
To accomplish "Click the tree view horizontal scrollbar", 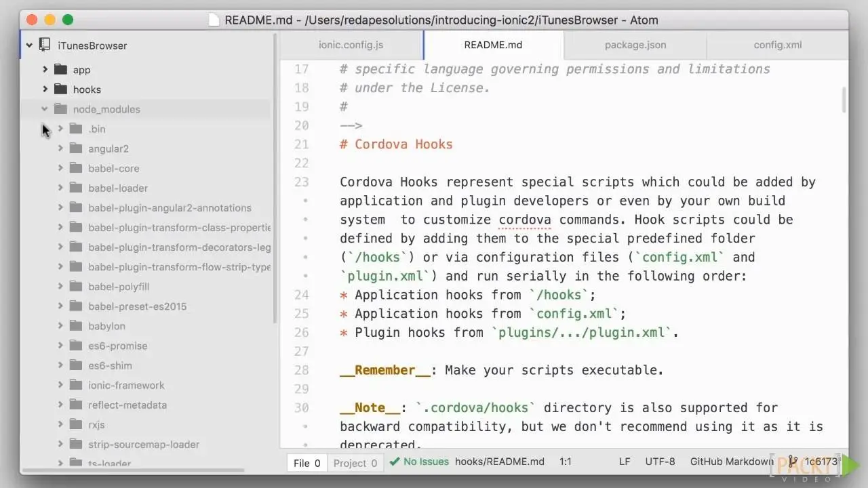I will 134,470.
